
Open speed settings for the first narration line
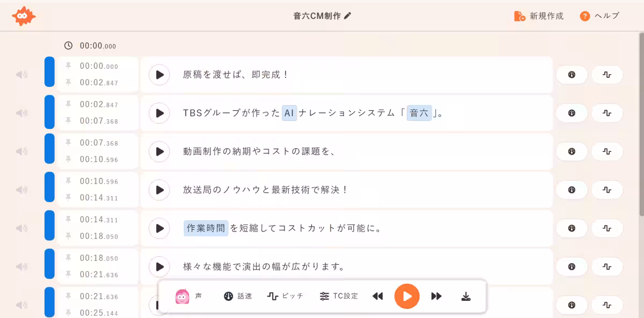(x=572, y=75)
